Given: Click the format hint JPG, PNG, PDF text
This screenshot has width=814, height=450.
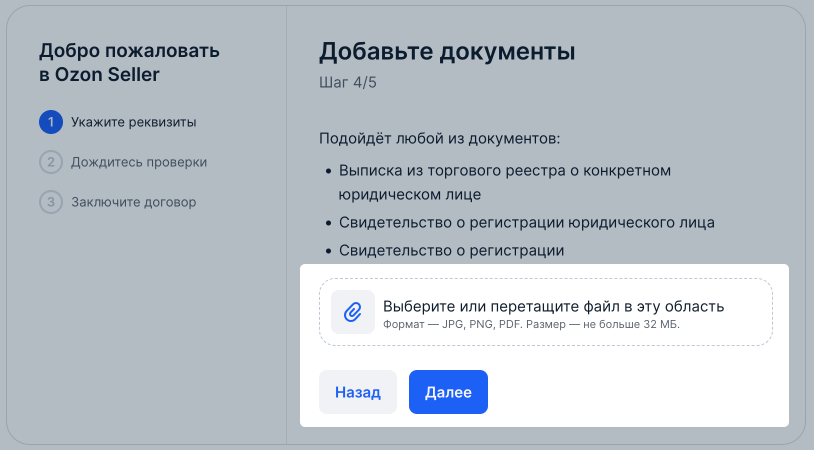Looking at the screenshot, I should point(531,324).
